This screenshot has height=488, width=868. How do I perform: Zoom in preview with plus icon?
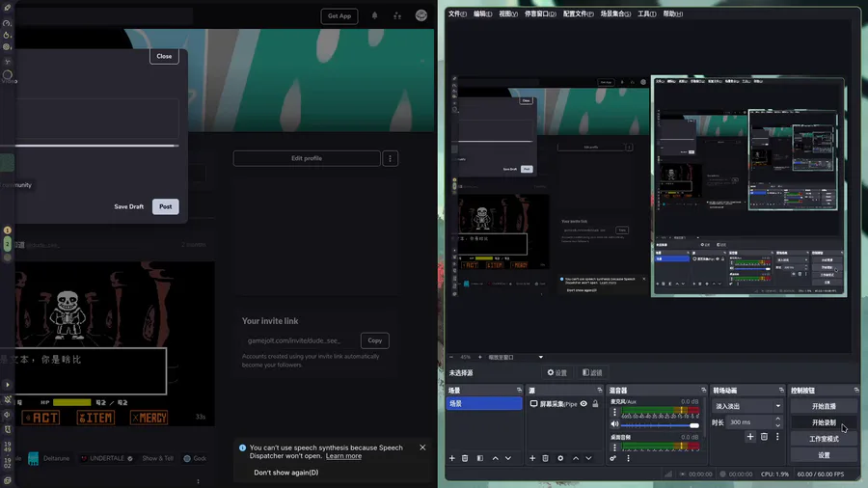480,357
